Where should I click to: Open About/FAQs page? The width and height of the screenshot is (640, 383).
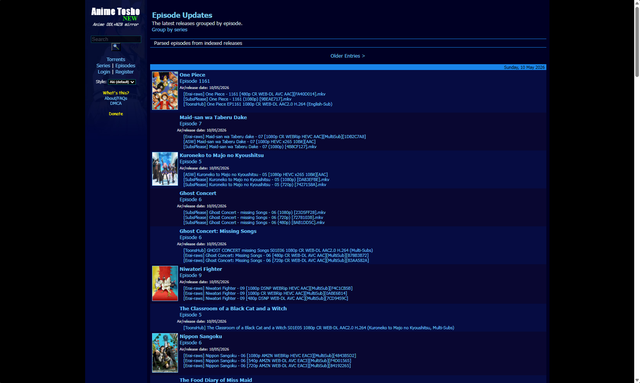click(x=116, y=98)
